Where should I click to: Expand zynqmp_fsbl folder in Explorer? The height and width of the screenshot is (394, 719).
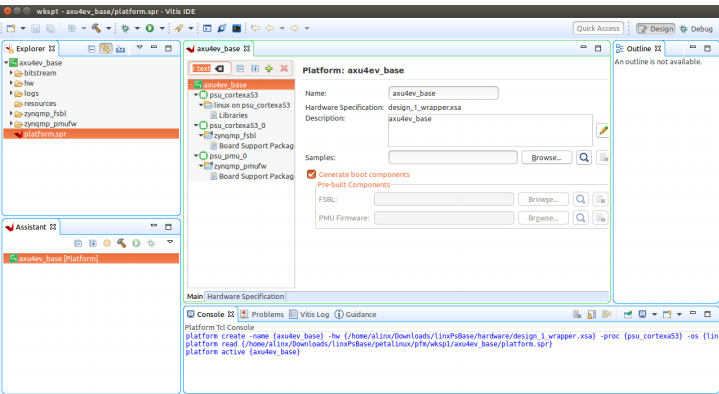coord(11,113)
